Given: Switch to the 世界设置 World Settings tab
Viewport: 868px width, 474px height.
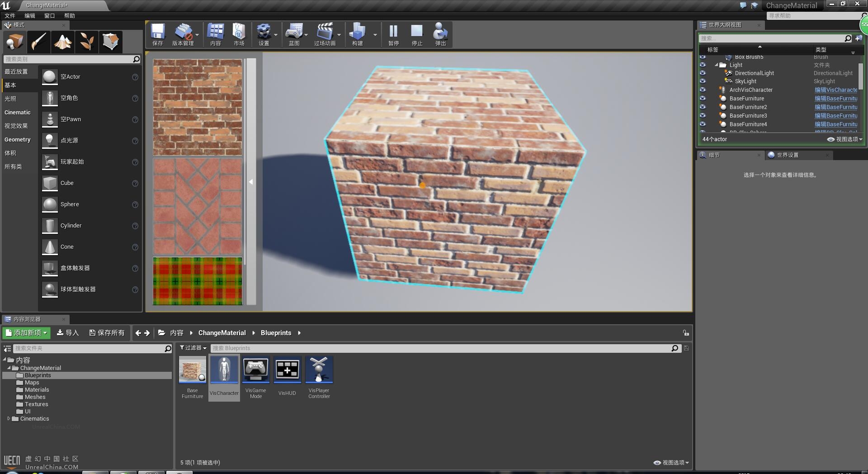Looking at the screenshot, I should point(787,155).
